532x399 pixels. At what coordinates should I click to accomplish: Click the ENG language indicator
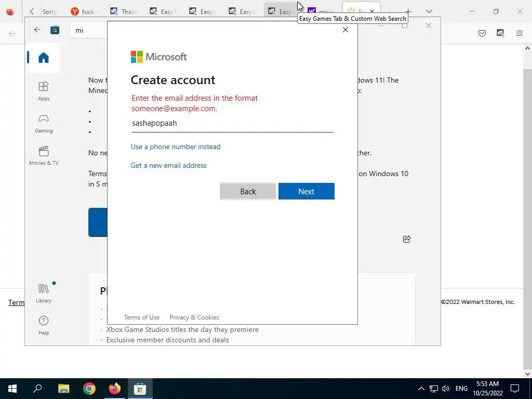[x=461, y=389]
